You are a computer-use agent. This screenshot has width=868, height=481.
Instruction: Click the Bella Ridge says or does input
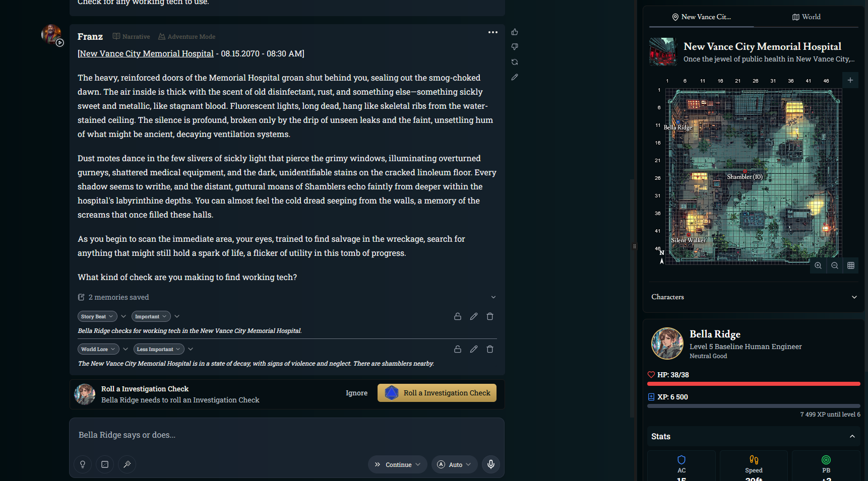[287, 435]
